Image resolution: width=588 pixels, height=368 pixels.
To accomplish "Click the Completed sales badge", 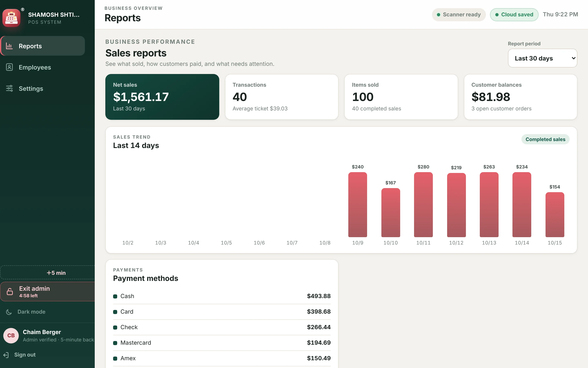I will pyautogui.click(x=545, y=139).
